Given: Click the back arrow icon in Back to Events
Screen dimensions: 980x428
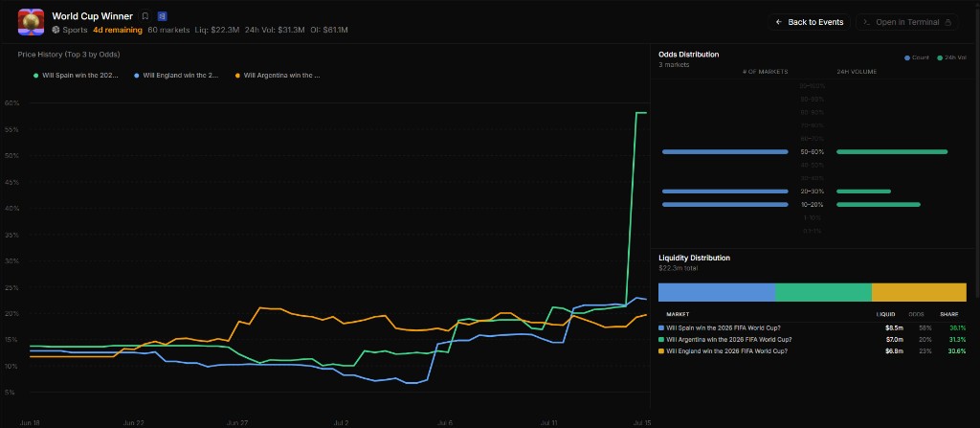Looking at the screenshot, I should [x=779, y=22].
